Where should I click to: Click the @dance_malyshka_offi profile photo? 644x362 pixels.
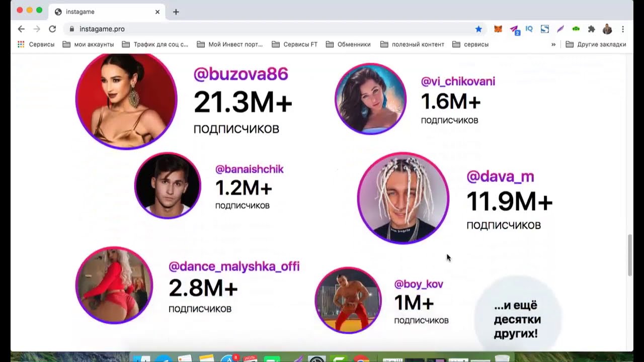pos(114,285)
